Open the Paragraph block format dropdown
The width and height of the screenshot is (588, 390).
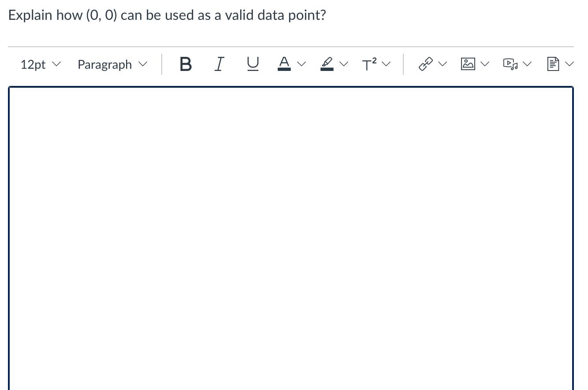[x=112, y=64]
